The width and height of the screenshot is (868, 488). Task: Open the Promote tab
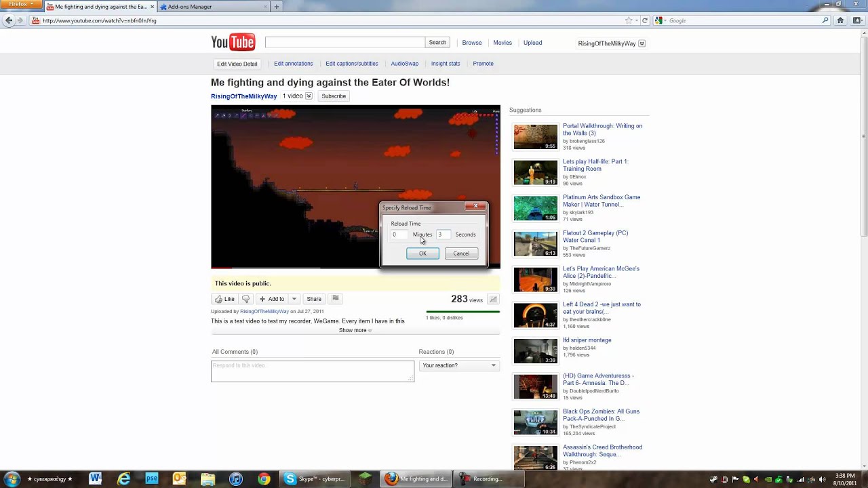(484, 64)
